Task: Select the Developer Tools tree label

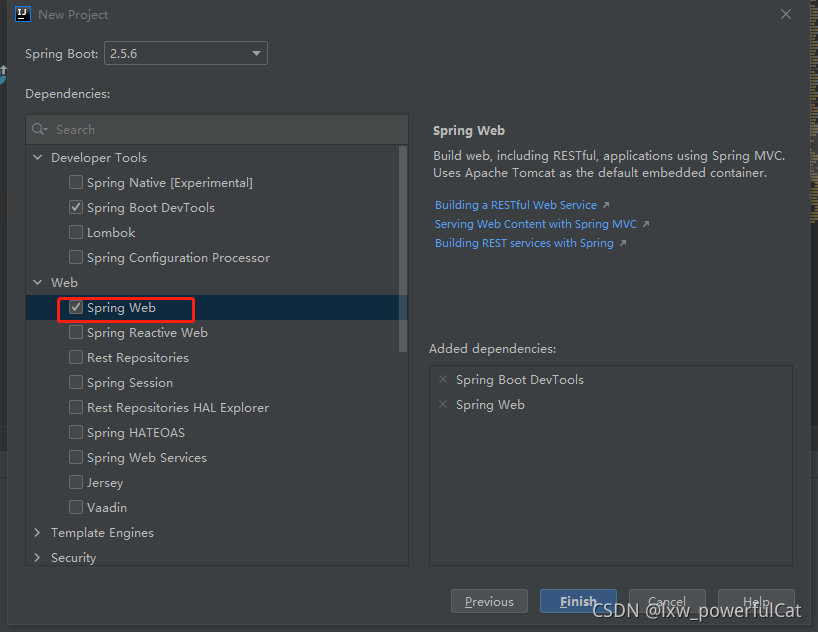Action: pos(99,158)
